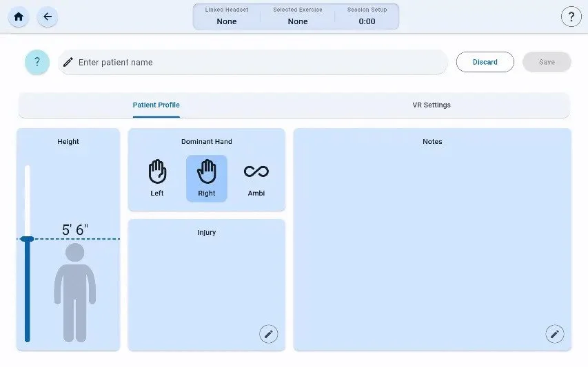Click the height slider handle

click(27, 239)
